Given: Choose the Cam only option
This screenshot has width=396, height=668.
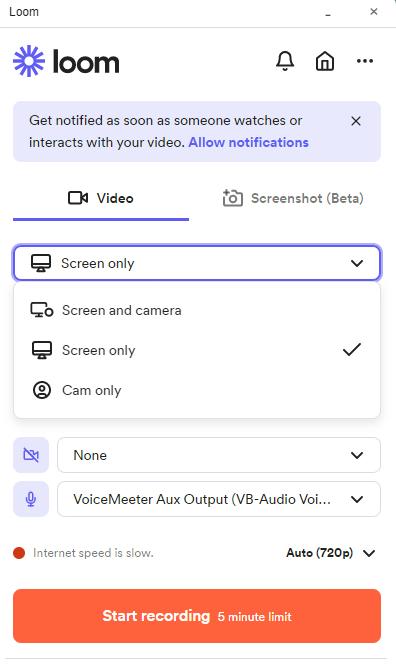Looking at the screenshot, I should tap(197, 390).
